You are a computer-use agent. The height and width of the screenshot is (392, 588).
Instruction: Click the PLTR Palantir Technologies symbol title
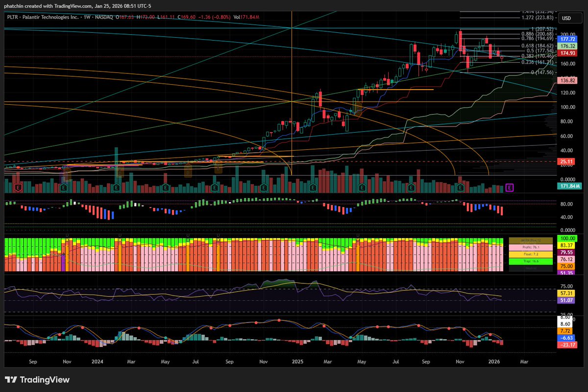pos(44,16)
